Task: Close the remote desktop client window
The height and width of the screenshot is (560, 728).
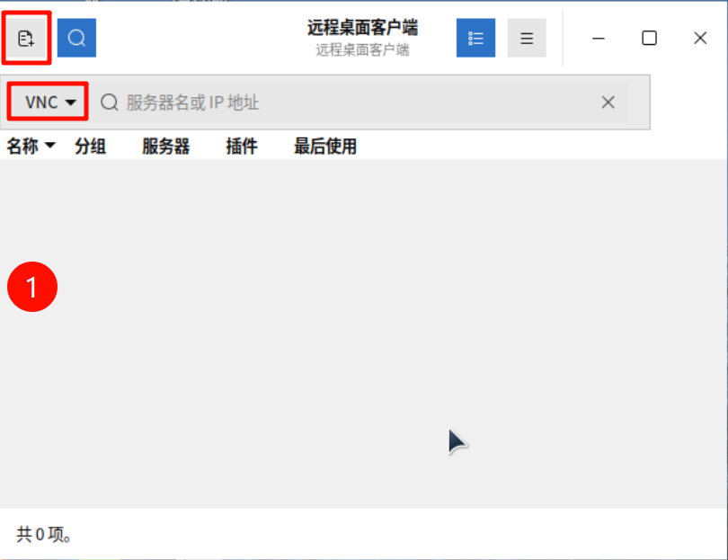Action: [x=701, y=38]
